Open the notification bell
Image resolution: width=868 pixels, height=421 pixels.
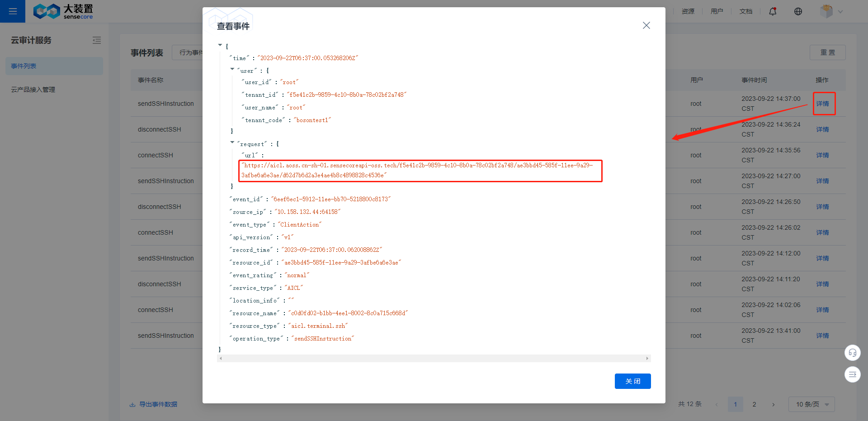(x=773, y=11)
